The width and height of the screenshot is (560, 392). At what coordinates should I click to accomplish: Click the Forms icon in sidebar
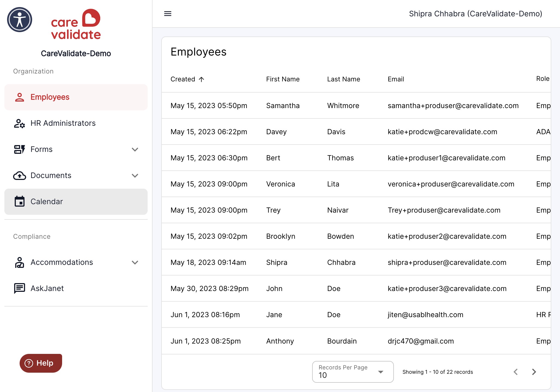(20, 149)
